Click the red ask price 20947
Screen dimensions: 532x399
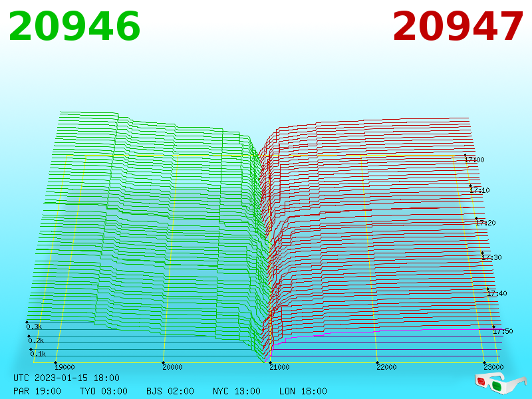pyautogui.click(x=458, y=27)
